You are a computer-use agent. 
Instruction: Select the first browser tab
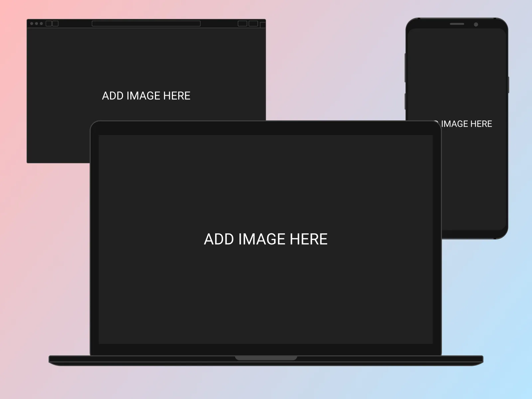pos(49,24)
